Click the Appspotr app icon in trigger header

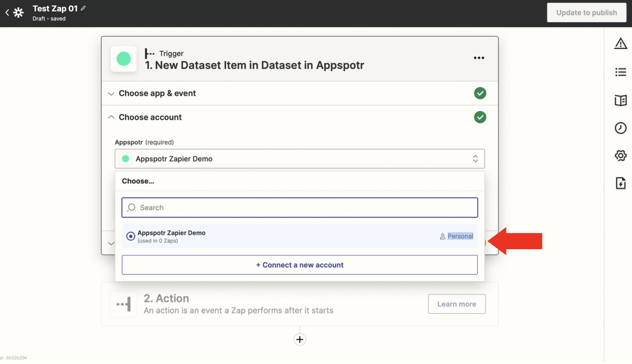click(x=123, y=58)
